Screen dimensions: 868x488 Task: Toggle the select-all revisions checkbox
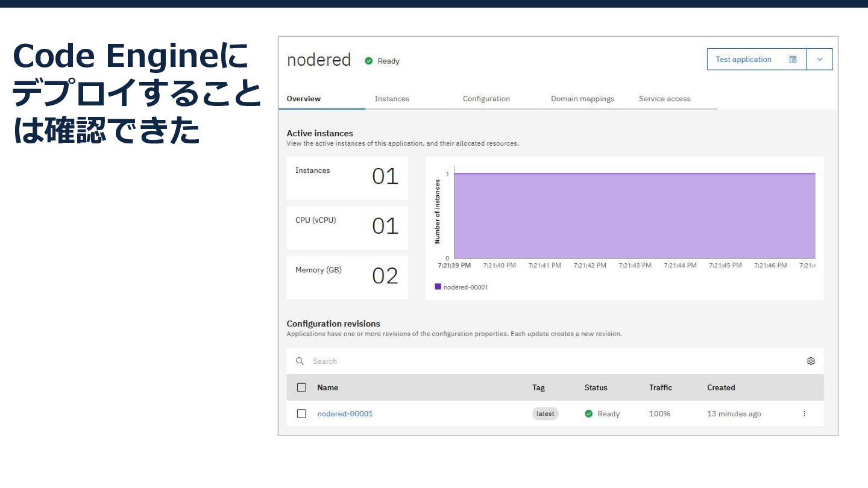[x=301, y=387]
